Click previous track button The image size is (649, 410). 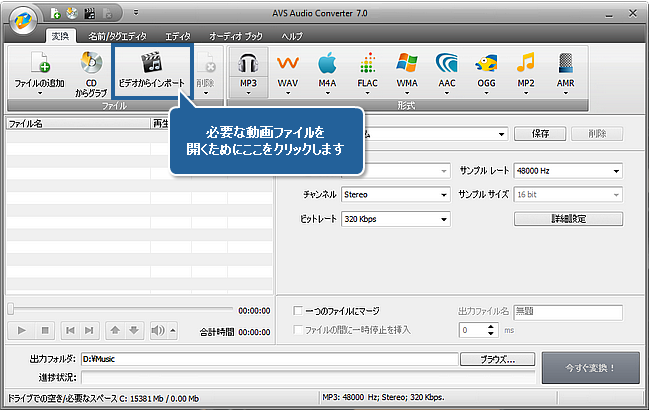click(70, 331)
